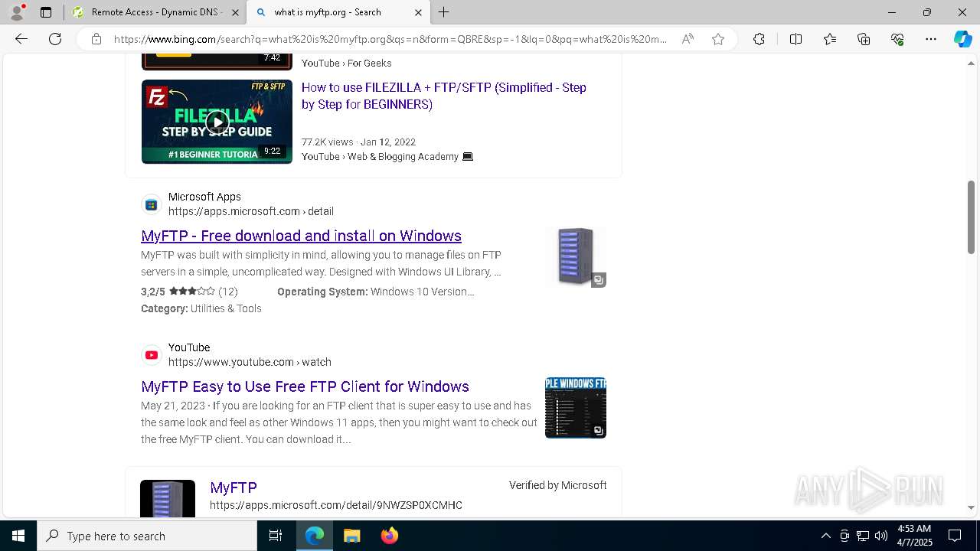Click the scrollbar down arrow
Image resolution: width=980 pixels, height=551 pixels.
pos(971,507)
